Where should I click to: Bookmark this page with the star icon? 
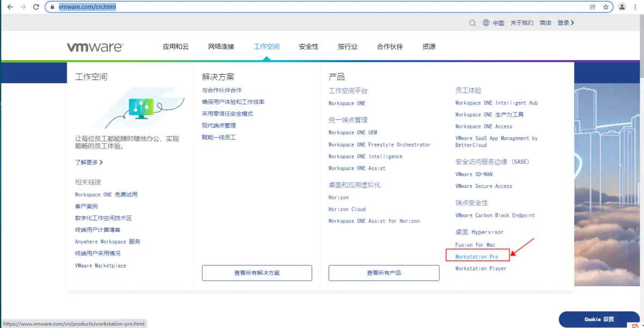point(605,7)
